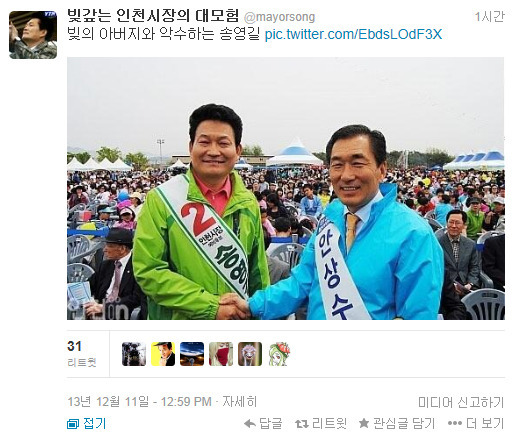Click the @mayorsong username handle
Image resolution: width=514 pixels, height=432 pixels.
point(279,17)
